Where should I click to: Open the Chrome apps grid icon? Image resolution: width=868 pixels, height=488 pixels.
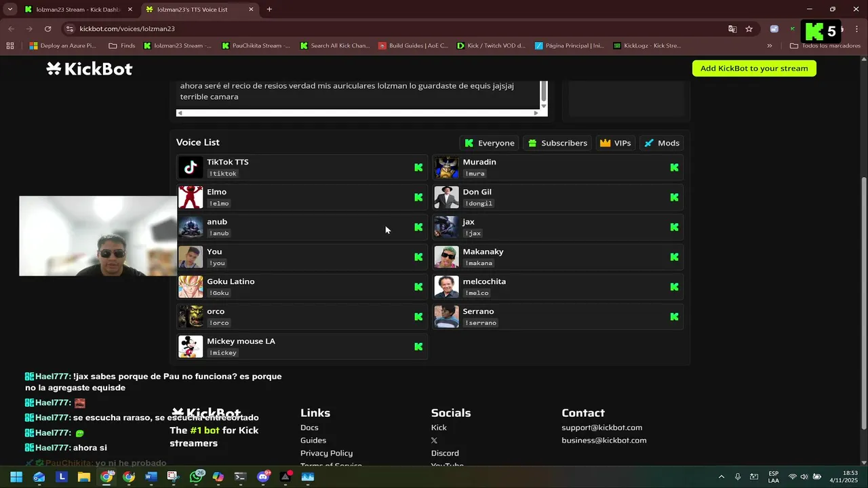coord(9,46)
